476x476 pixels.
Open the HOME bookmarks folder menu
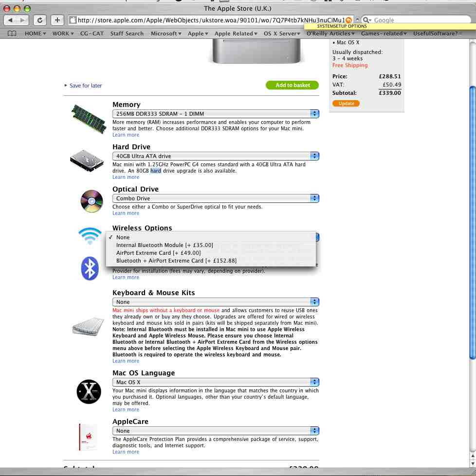click(35, 34)
